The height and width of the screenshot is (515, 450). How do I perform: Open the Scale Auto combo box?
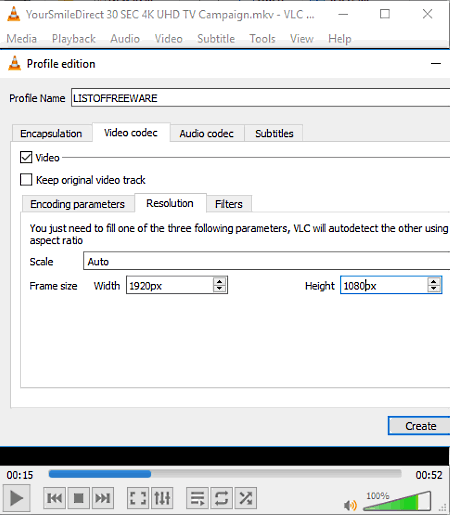tap(267, 261)
